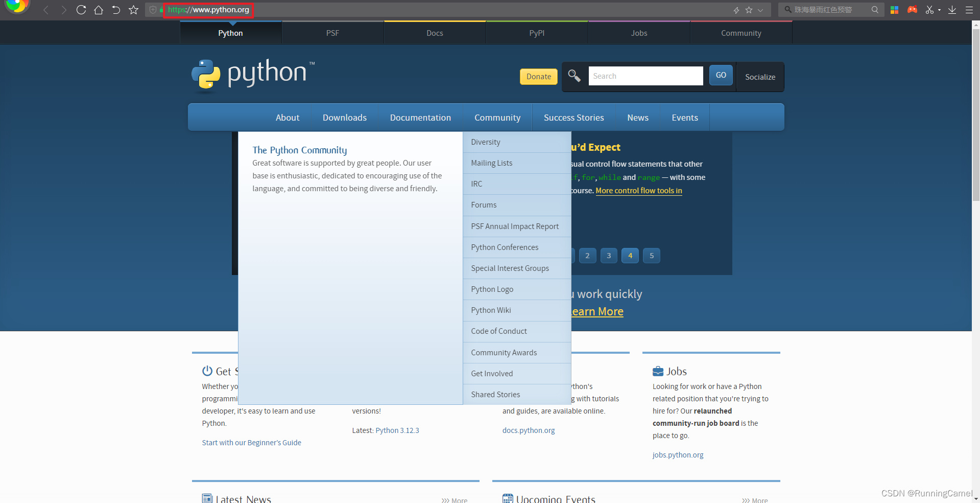Click the undo restore-tab arrow icon
The width and height of the screenshot is (980, 503).
click(116, 10)
